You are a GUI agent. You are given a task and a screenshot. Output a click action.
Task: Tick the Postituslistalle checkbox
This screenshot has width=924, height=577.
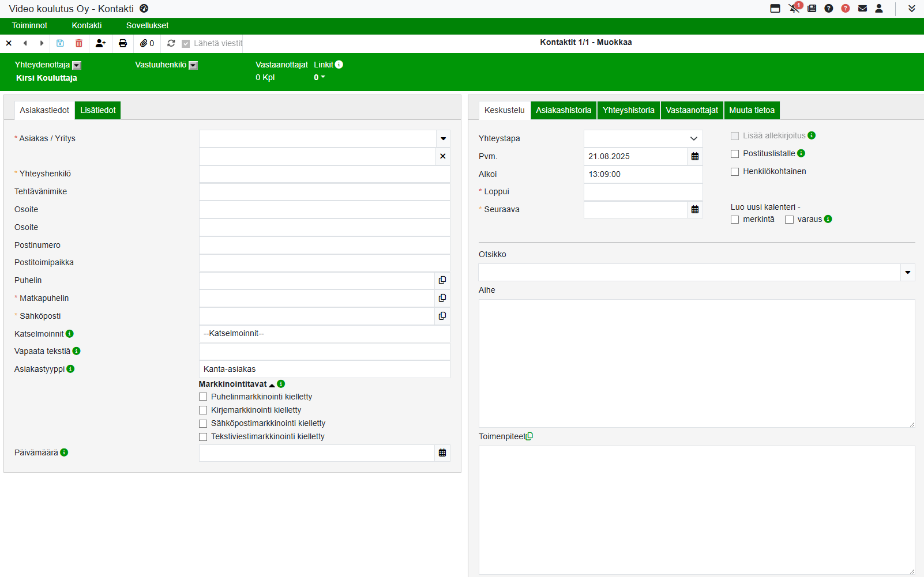tap(735, 154)
